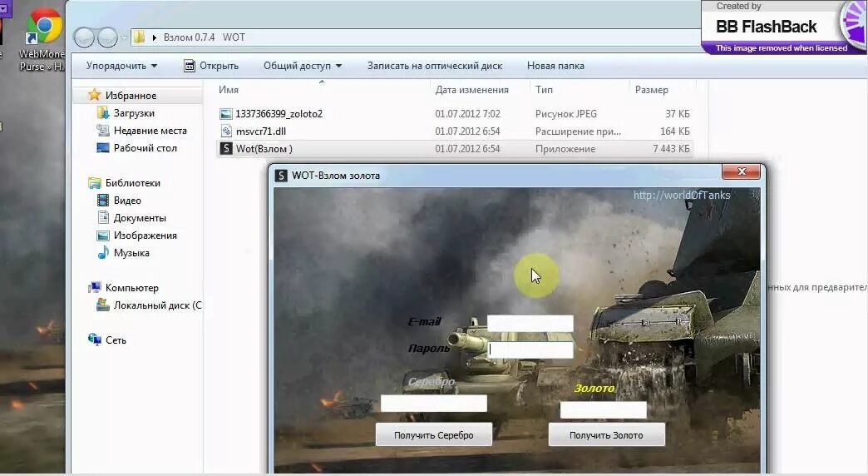Image resolution: width=868 pixels, height=476 pixels.
Task: Select Сеть in navigation pane
Action: pyautogui.click(x=116, y=340)
